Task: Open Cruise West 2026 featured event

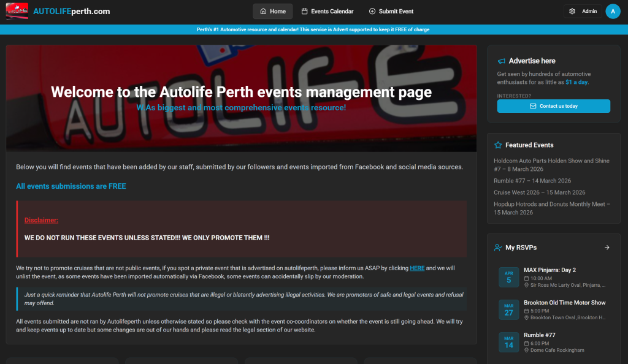Action: pyautogui.click(x=539, y=192)
